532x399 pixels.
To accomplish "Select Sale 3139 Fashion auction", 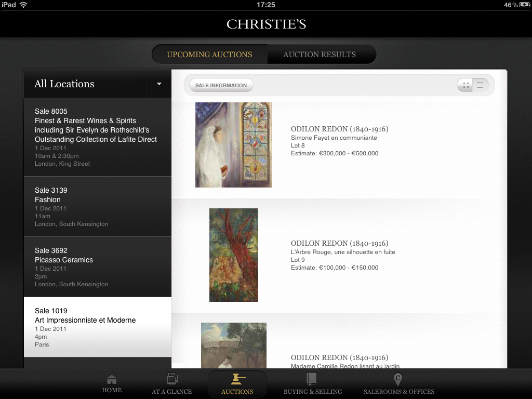I will coord(97,207).
